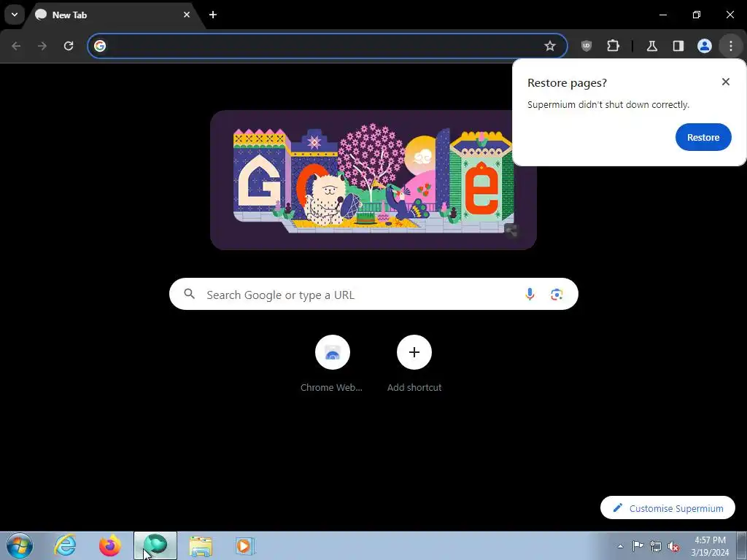Open the three-dot browser menu
This screenshot has height=560, width=747.
pos(731,46)
